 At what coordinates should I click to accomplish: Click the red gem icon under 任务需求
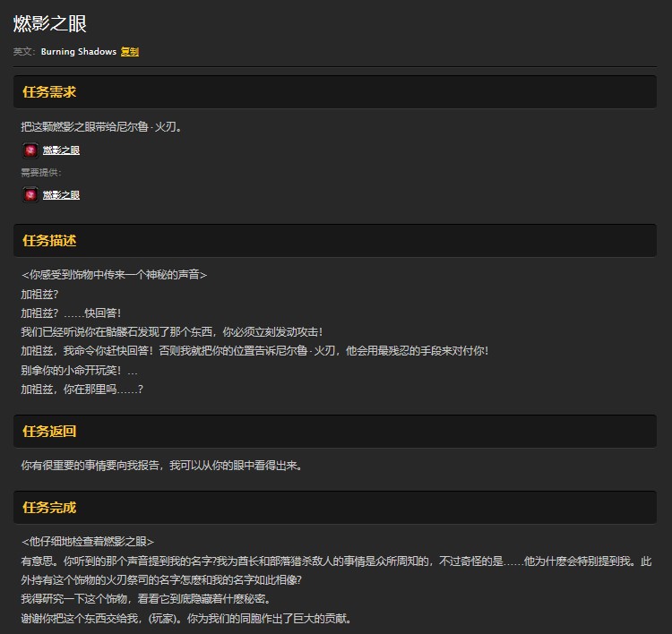(x=30, y=150)
